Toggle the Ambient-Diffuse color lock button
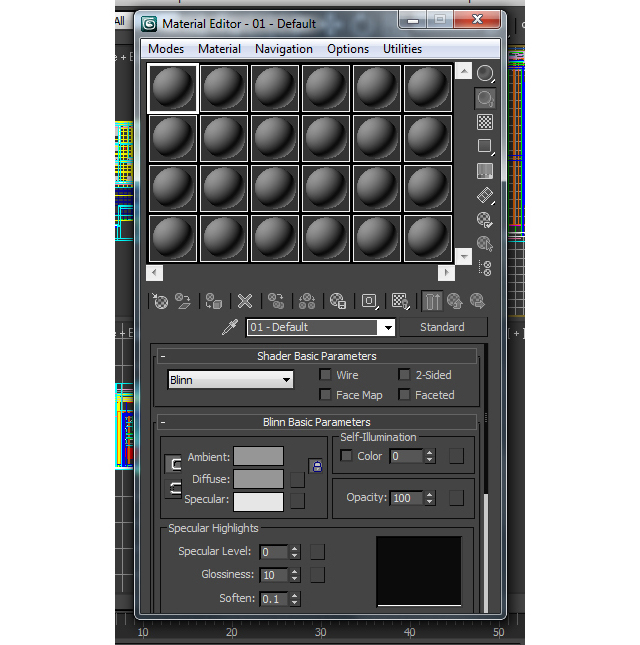Image resolution: width=640 pixels, height=645 pixels. tap(173, 464)
